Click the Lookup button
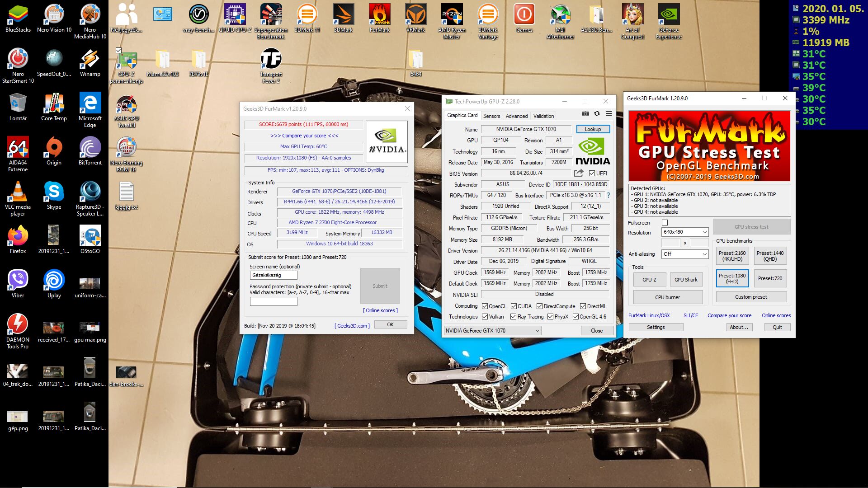The width and height of the screenshot is (868, 488). pos(593,129)
